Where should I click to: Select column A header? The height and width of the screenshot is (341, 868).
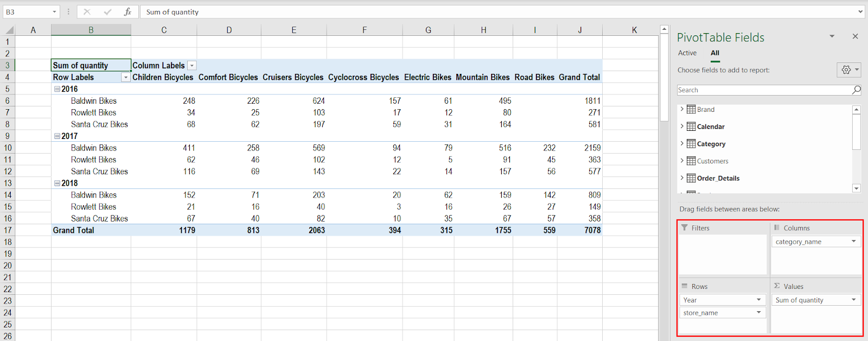[x=33, y=30]
